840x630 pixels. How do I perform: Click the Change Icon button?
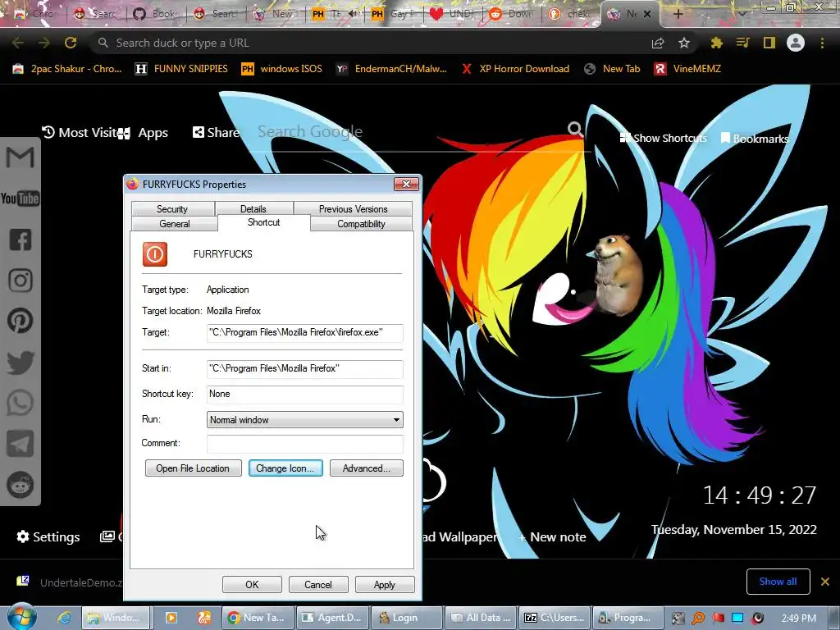285,468
